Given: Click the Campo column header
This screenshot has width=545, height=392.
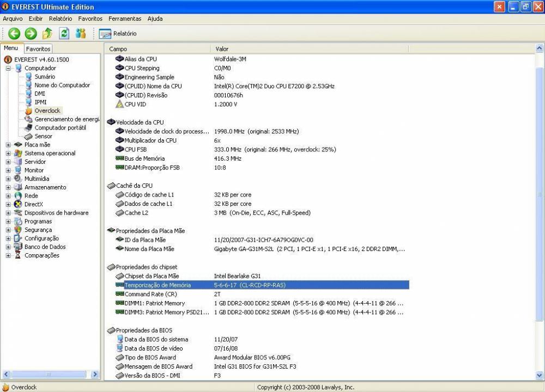Looking at the screenshot, I should (x=118, y=49).
